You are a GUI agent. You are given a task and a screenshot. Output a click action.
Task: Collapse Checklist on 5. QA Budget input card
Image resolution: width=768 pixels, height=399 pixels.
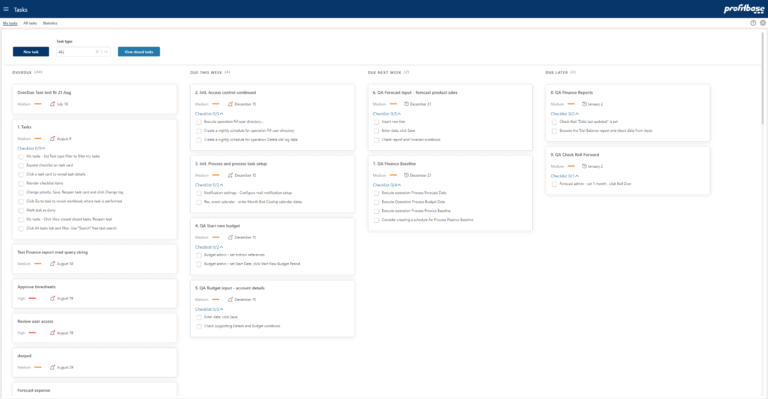click(x=209, y=309)
